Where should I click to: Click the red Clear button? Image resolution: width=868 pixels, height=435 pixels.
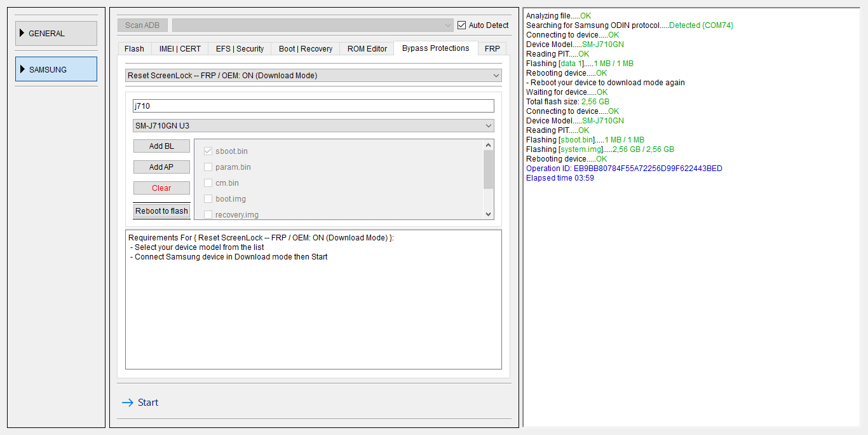click(161, 188)
